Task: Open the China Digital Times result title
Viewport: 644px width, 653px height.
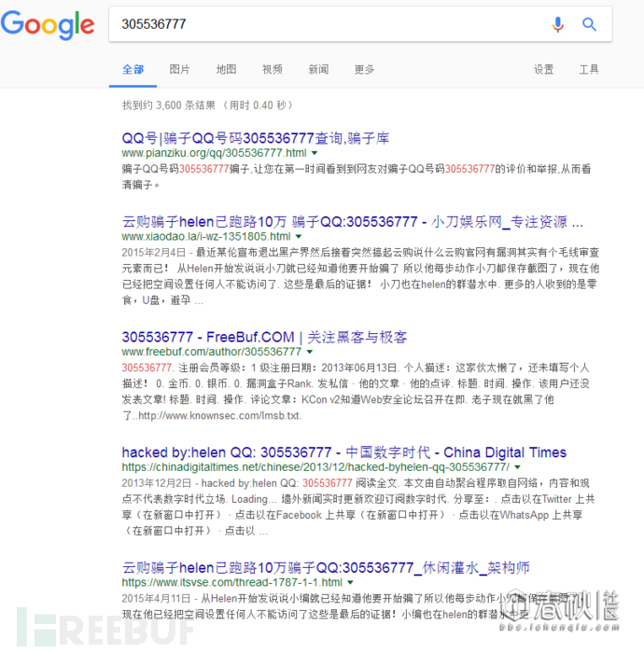Action: pos(344,452)
